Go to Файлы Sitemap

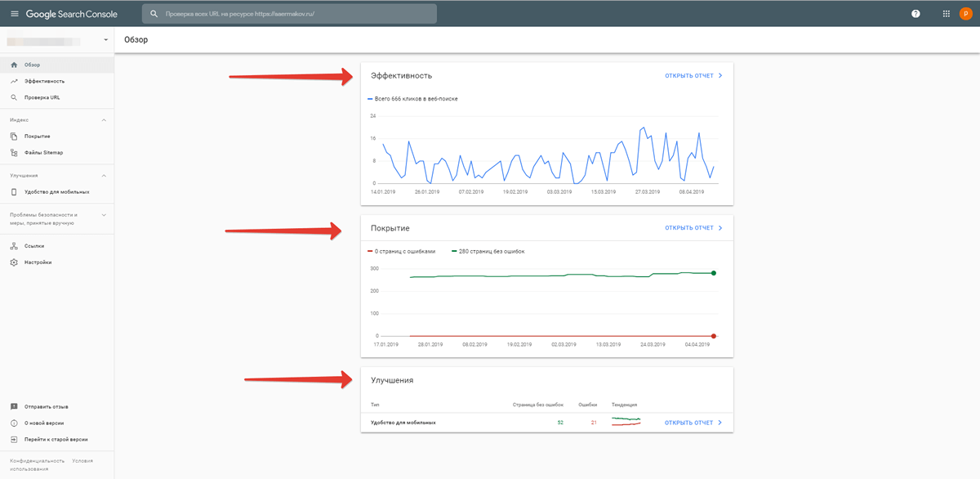click(x=43, y=153)
